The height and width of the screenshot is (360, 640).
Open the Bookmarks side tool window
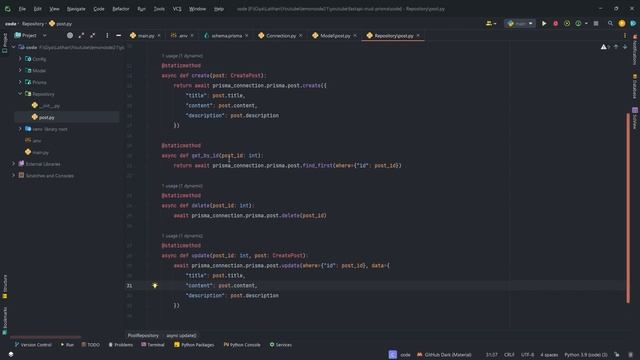(x=4, y=320)
